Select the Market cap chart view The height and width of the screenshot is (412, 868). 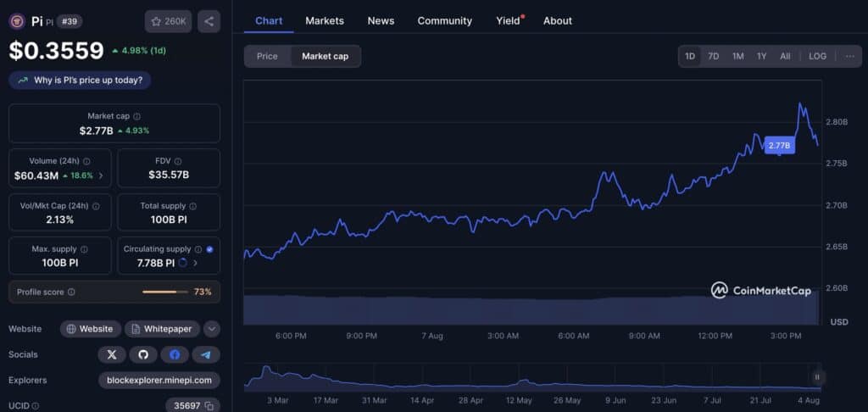(325, 57)
